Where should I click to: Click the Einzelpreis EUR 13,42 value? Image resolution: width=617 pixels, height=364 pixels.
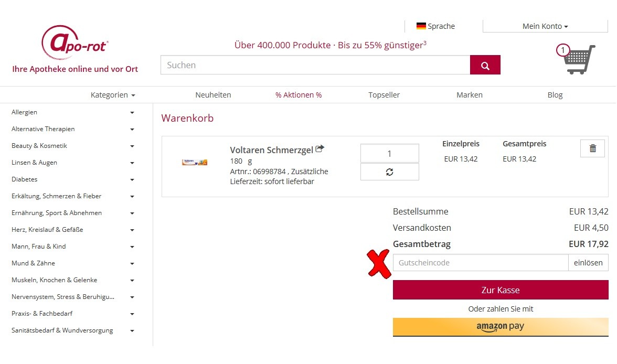[x=461, y=159]
